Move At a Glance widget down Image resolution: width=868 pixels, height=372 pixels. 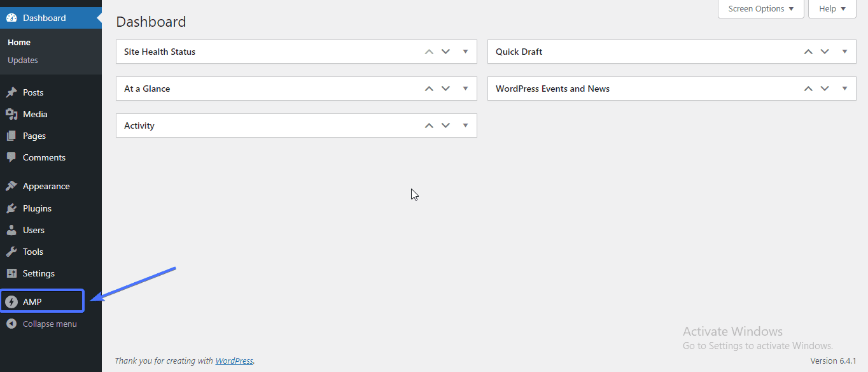(445, 89)
